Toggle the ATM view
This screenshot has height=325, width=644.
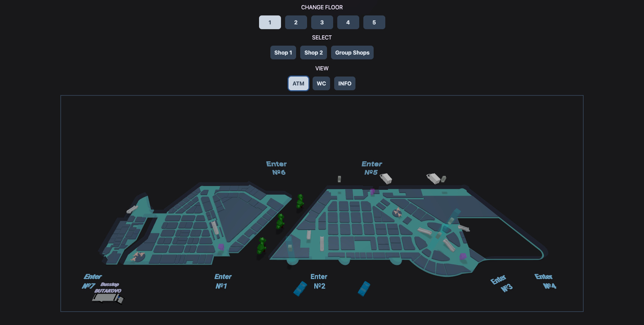298,83
